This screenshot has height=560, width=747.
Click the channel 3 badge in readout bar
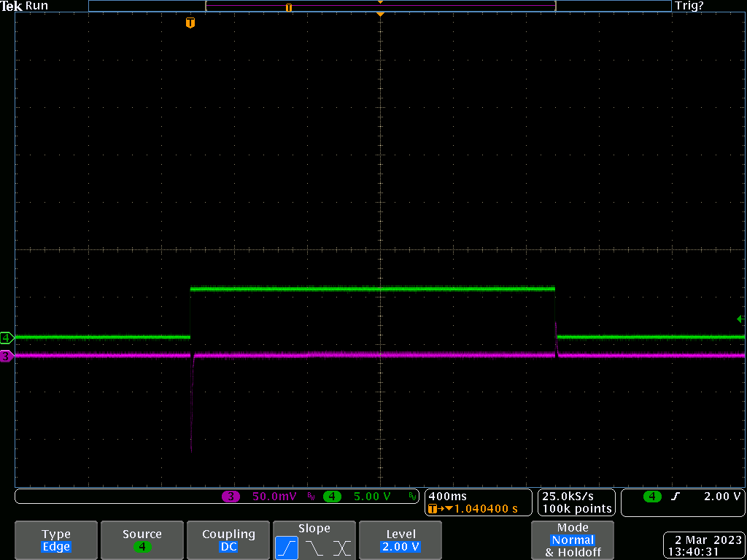(231, 497)
